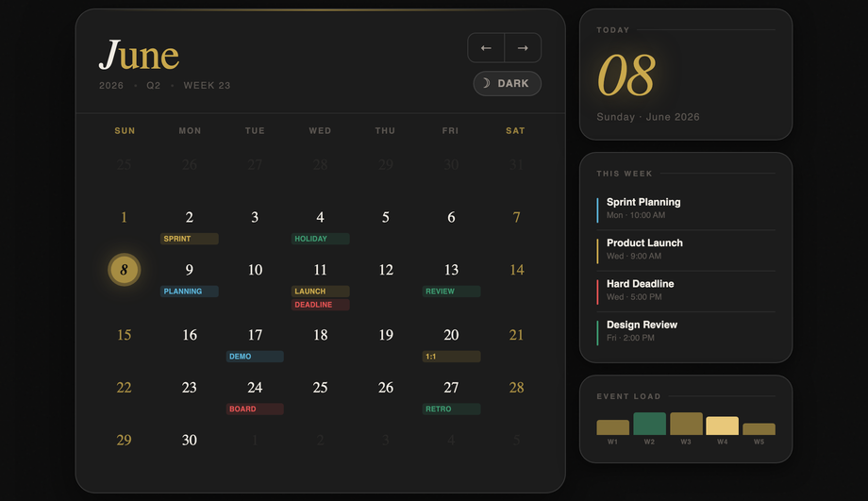Click the W5 event load bar
Screen dimensions: 868x501
click(759, 429)
